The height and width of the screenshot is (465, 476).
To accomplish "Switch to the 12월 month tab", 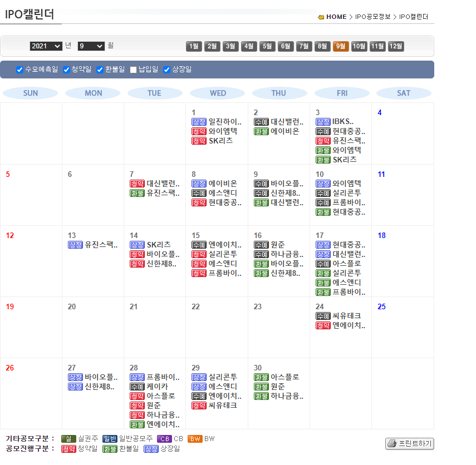I will 396,46.
